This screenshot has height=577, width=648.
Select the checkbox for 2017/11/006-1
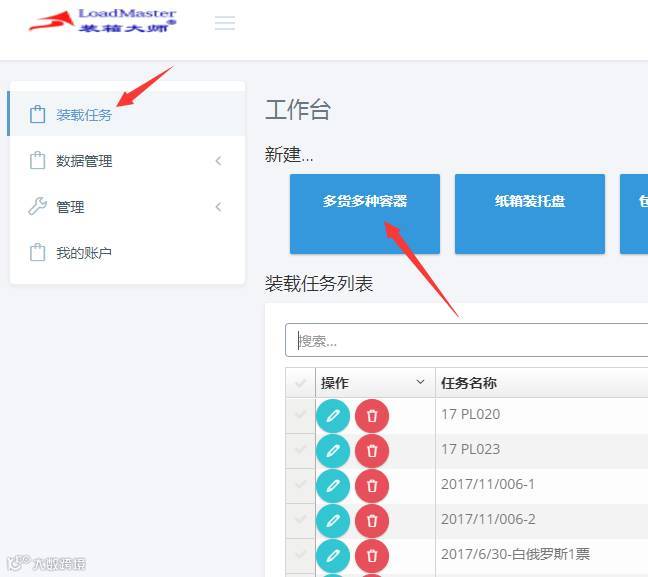tap(300, 484)
